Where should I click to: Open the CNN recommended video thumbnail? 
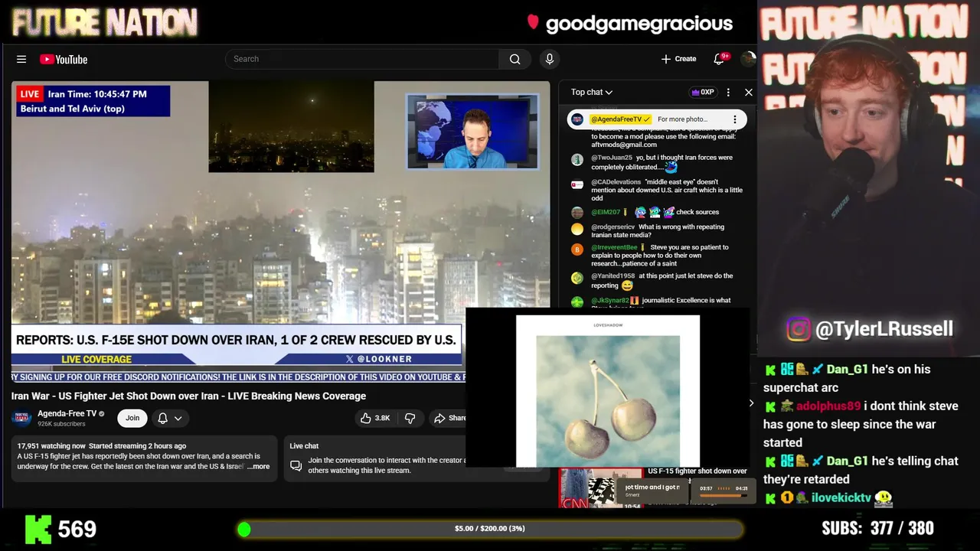600,487
